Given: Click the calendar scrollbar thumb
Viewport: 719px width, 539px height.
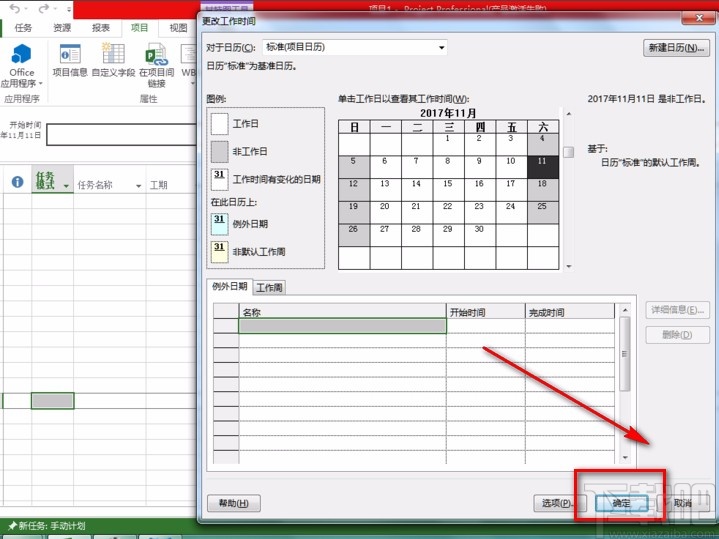Looking at the screenshot, I should tap(569, 152).
